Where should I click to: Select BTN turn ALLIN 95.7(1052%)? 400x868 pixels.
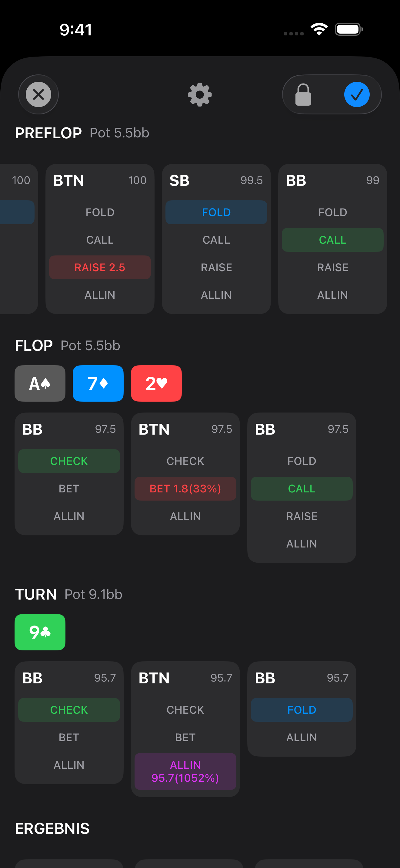click(185, 771)
